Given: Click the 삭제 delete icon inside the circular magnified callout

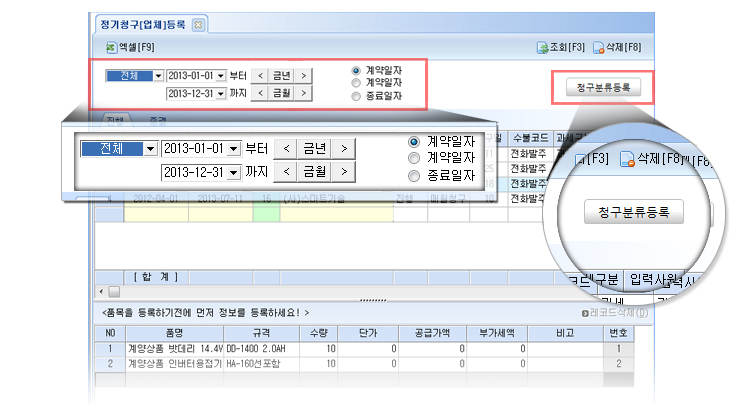Looking at the screenshot, I should pos(627,158).
